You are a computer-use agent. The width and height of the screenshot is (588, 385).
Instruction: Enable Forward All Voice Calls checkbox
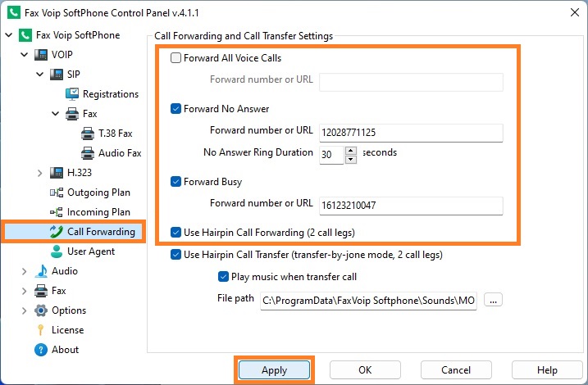[175, 58]
